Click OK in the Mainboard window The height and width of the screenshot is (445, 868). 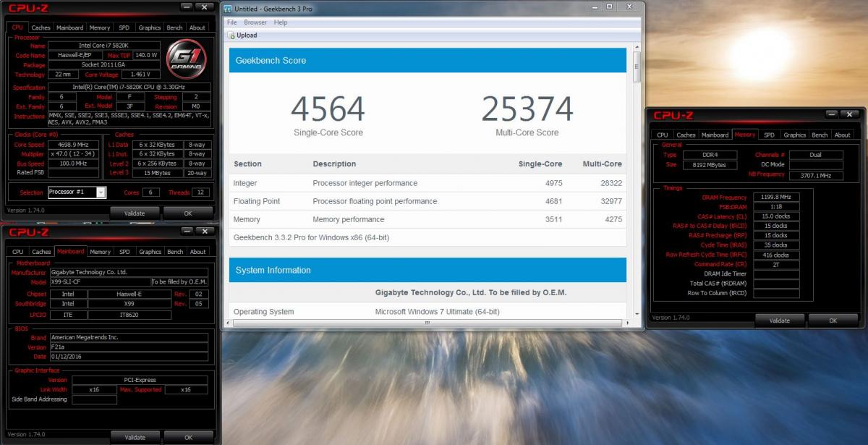coord(188,437)
